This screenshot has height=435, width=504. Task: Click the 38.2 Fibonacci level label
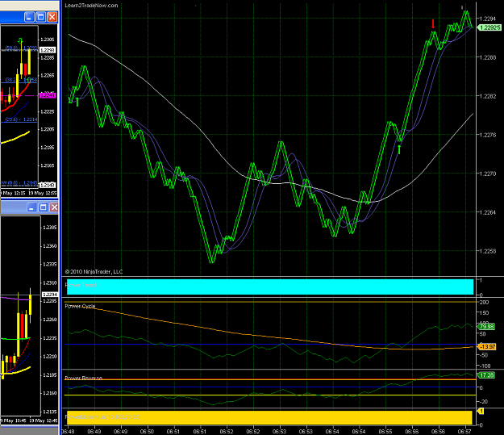click(x=21, y=79)
